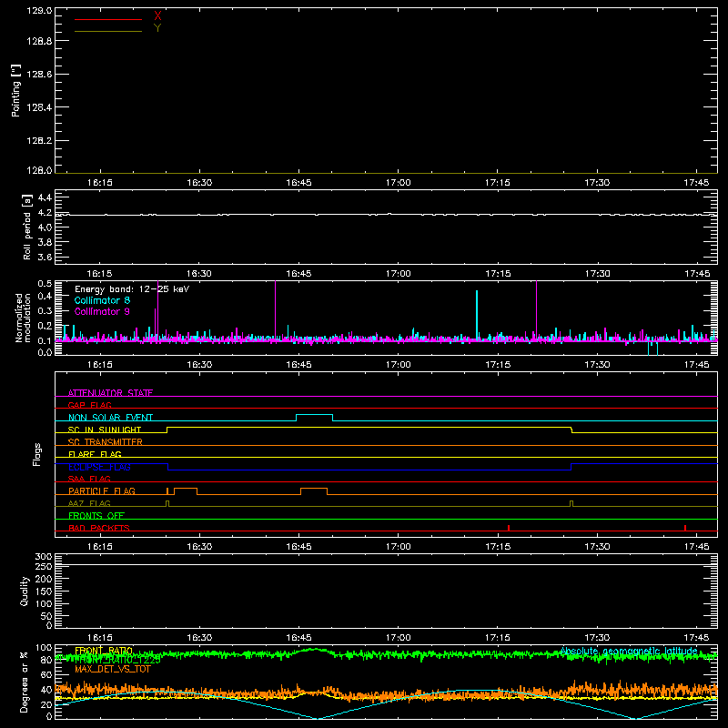Select the ECLIPSE_FLAG label
The height and width of the screenshot is (728, 728).
(x=99, y=467)
